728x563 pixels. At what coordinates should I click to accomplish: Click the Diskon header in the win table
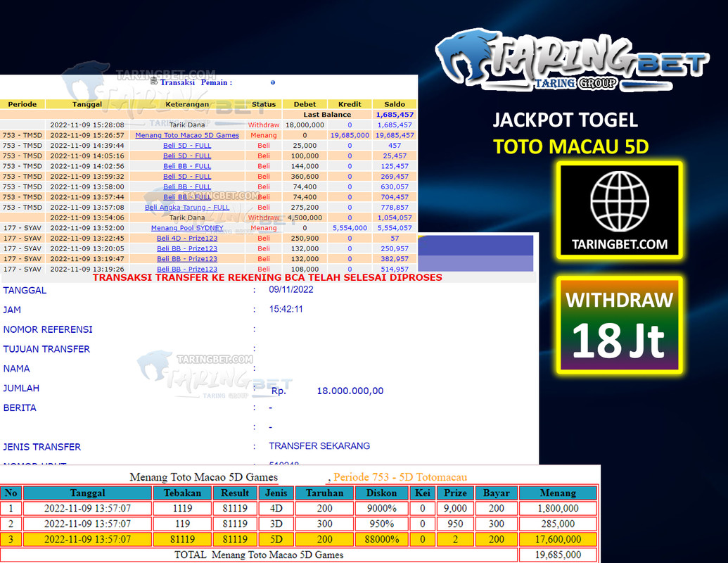[382, 493]
